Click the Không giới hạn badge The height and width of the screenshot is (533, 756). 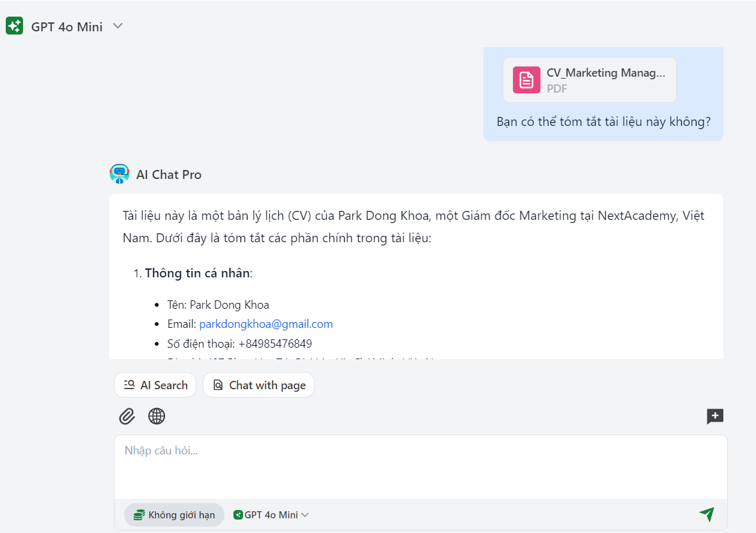point(174,514)
